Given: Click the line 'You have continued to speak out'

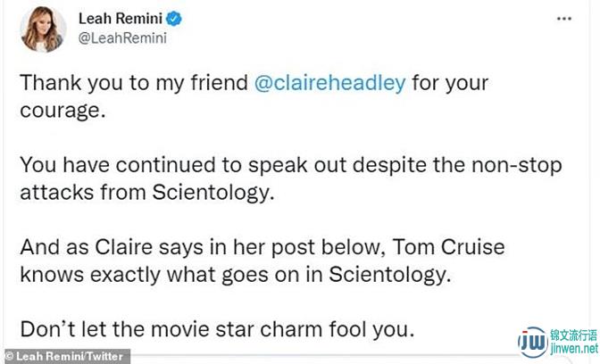Looking at the screenshot, I should click(x=291, y=165).
